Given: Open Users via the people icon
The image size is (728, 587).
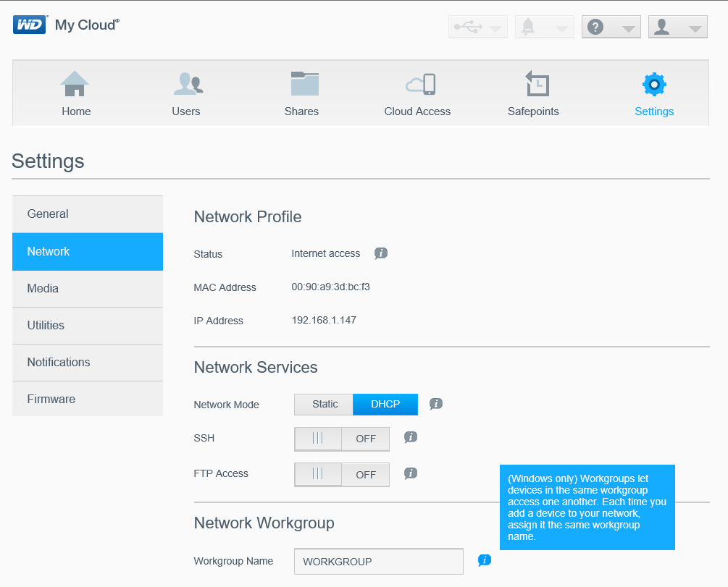Looking at the screenshot, I should point(188,83).
